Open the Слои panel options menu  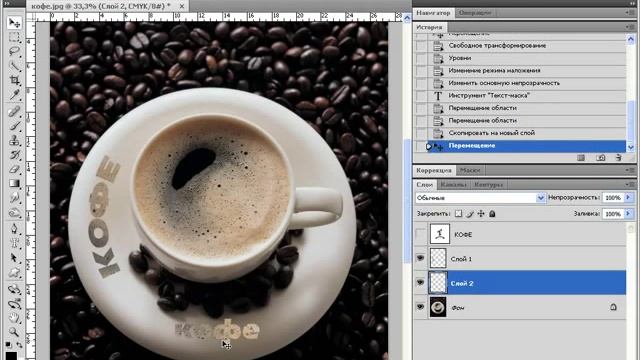tap(629, 184)
